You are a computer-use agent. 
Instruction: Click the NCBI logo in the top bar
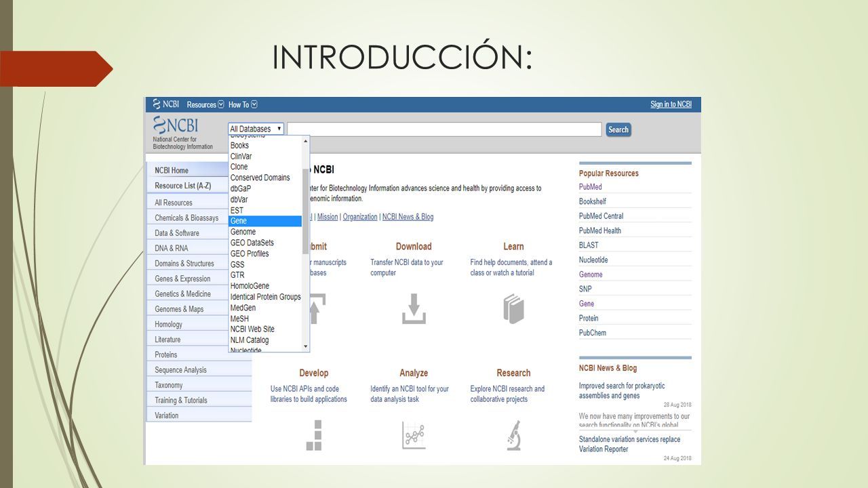[165, 104]
